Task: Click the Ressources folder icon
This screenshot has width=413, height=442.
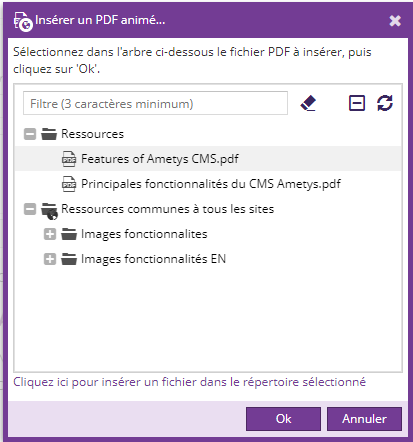Action: tap(49, 134)
